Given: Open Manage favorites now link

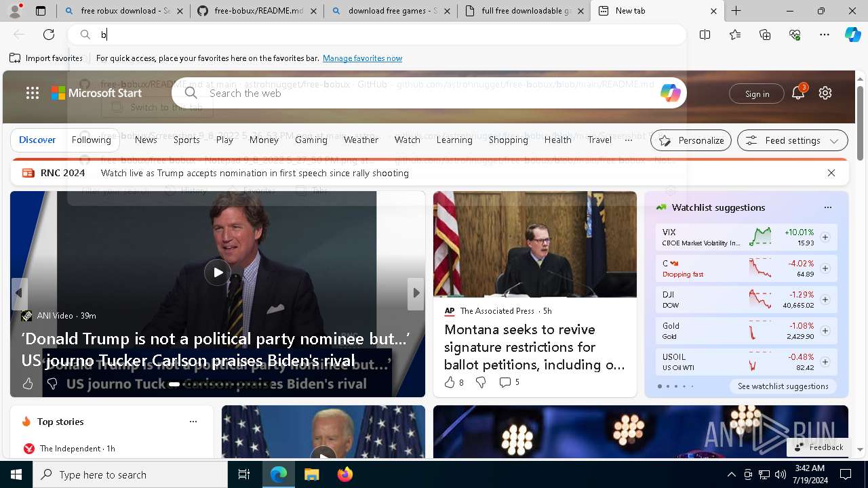Looking at the screenshot, I should point(363,58).
